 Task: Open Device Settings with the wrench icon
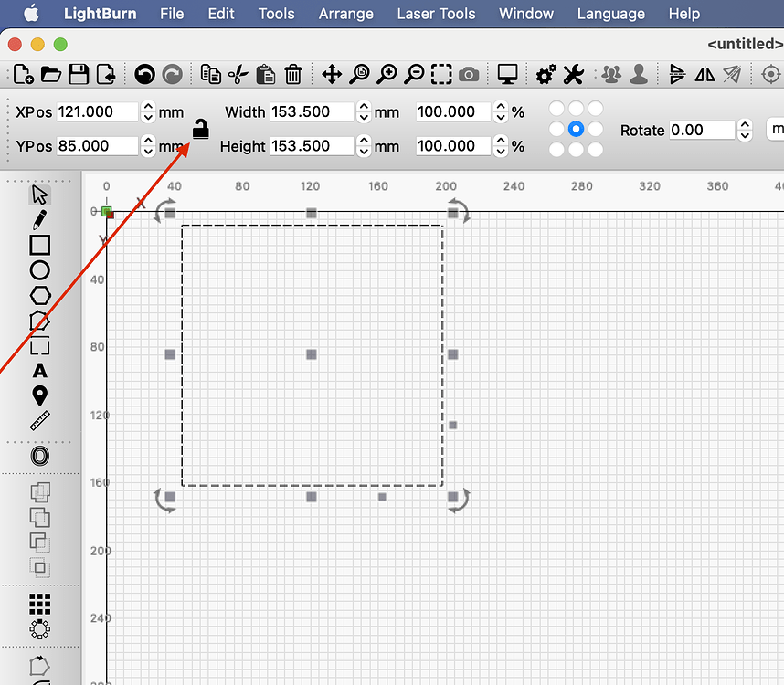(x=574, y=74)
